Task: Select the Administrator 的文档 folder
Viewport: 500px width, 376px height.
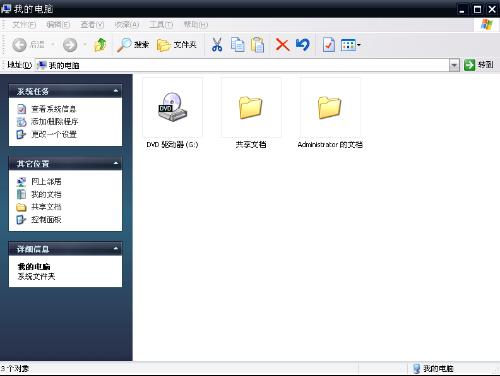Action: [x=330, y=107]
